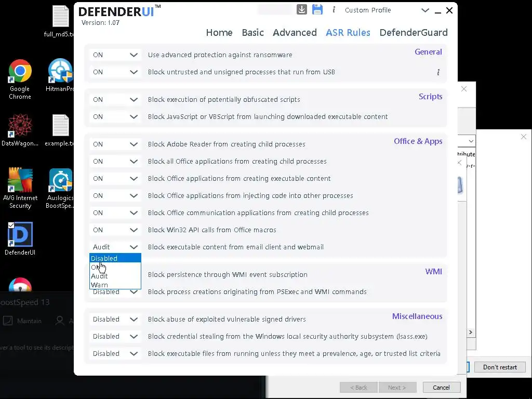Open dropdown for PSExec and WMI commands rule
This screenshot has height=399, width=532.
115,292
